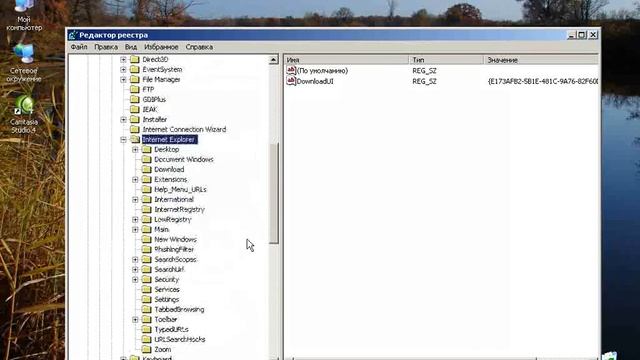The height and width of the screenshot is (360, 640).
Task: Select the Security key label
Action: pos(167,280)
